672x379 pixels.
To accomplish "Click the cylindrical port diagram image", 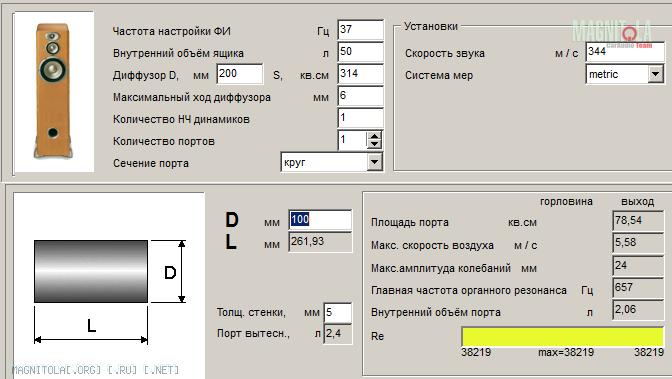I will pos(109,285).
